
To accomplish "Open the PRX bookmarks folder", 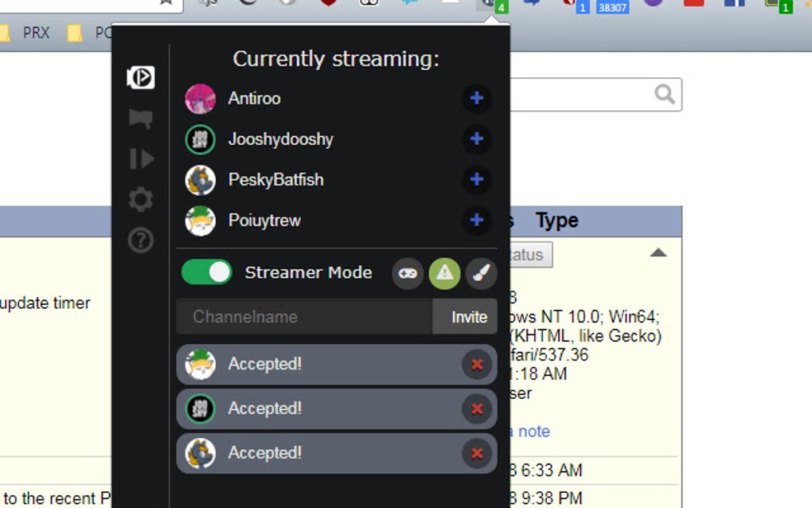I will coord(37,33).
